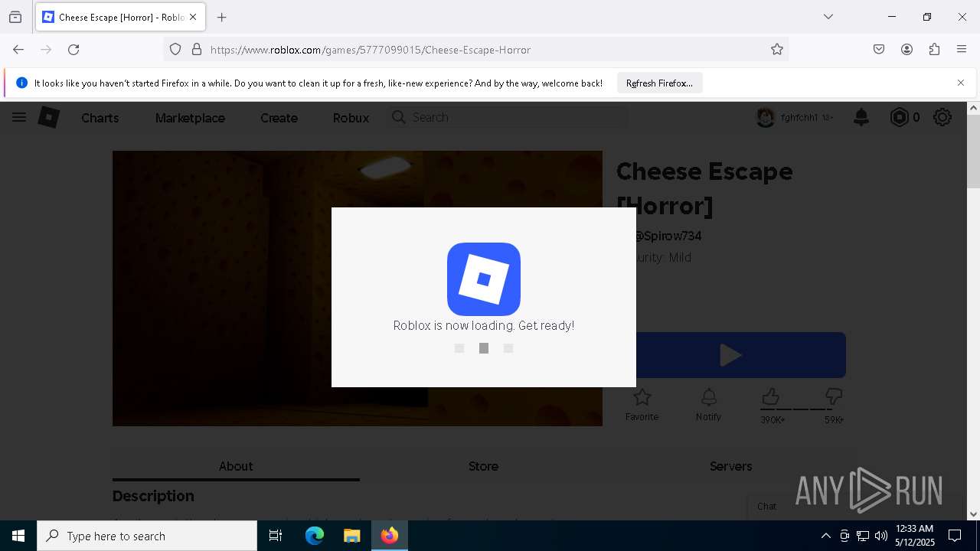Image resolution: width=980 pixels, height=551 pixels.
Task: Open the Roblox notifications bell
Action: [x=861, y=117]
